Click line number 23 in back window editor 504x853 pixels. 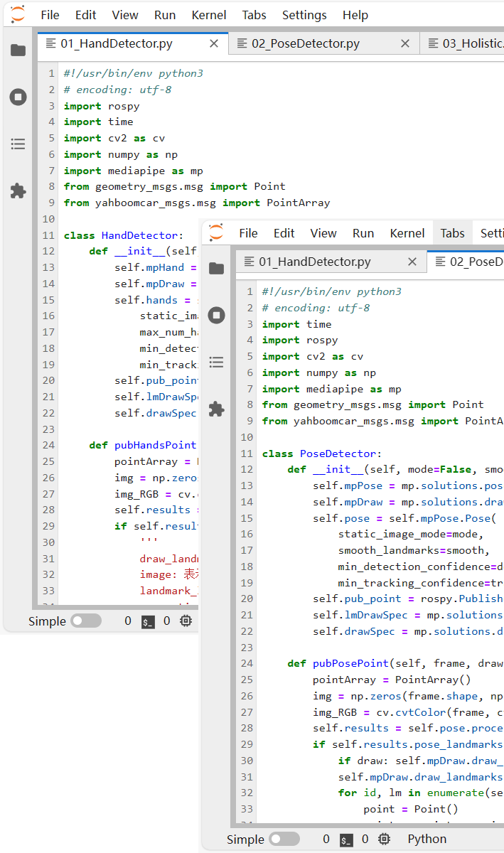pyautogui.click(x=48, y=429)
